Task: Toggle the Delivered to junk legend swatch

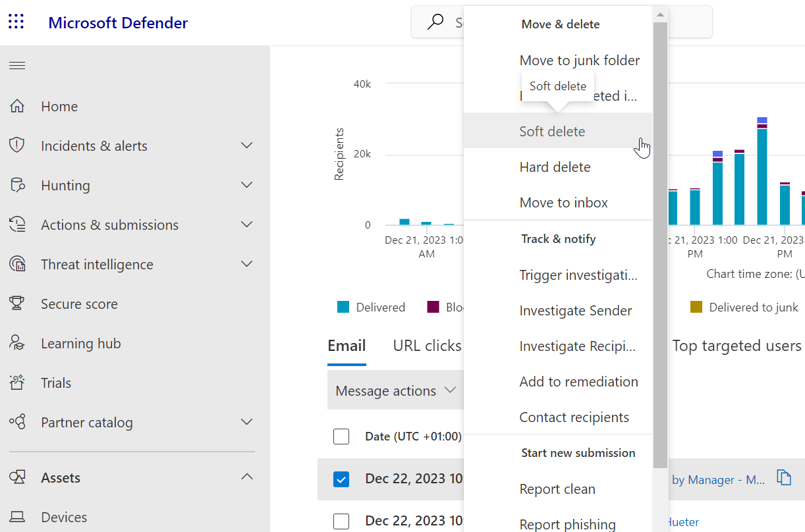Action: (x=696, y=307)
